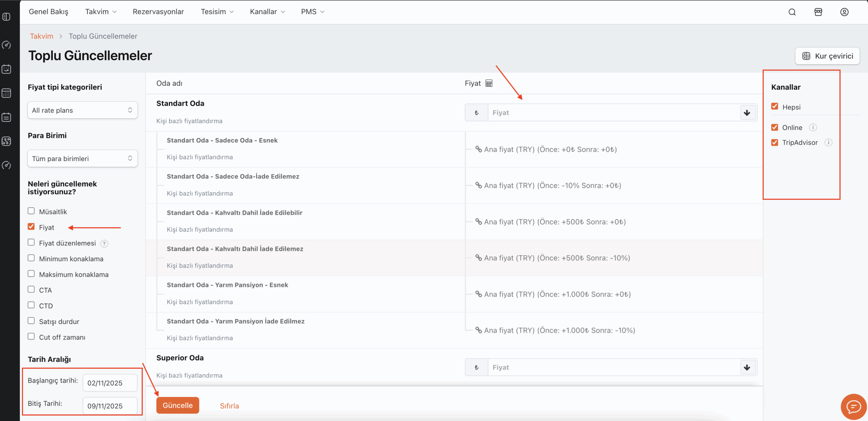Screen dimensions: 868x421
Task: Click the down arrow in Standart Oda price field
Action: tap(747, 113)
